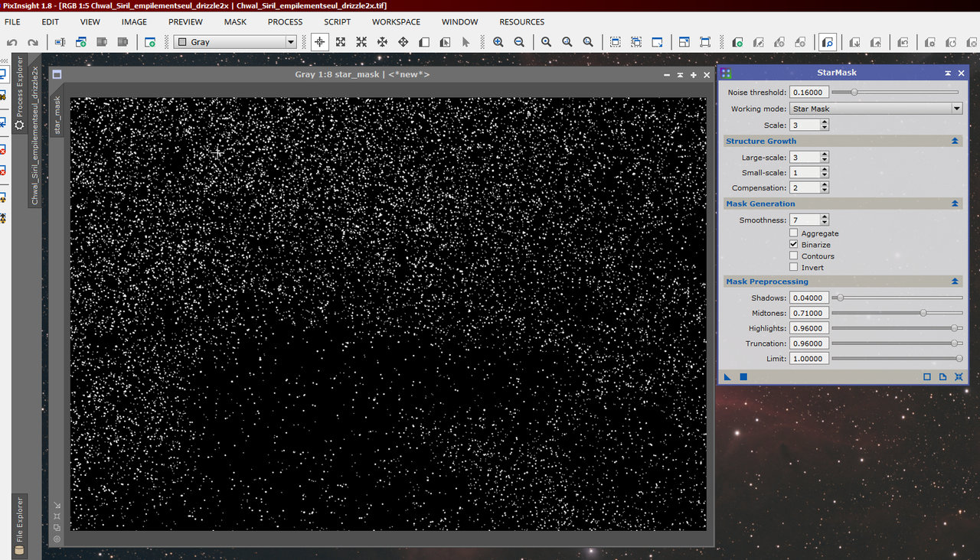The width and height of the screenshot is (980, 560).
Task: Click the Redo arrow in the toolbar
Action: pos(33,42)
